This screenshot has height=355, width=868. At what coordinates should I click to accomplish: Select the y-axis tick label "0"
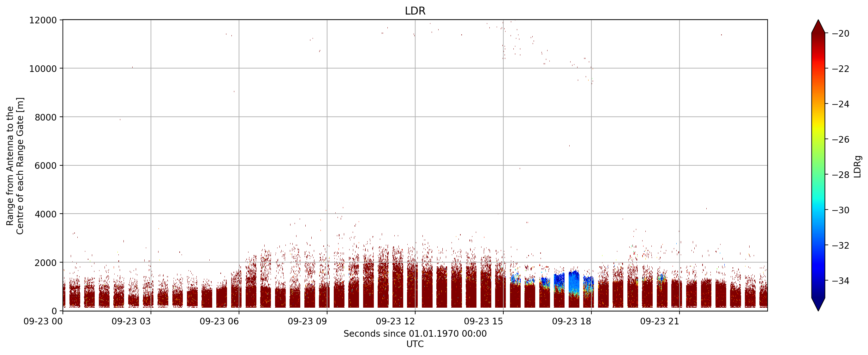click(x=54, y=311)
